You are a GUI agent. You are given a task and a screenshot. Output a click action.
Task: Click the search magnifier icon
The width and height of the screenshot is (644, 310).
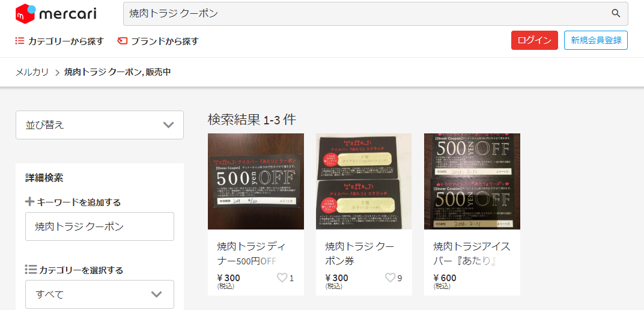tap(616, 14)
